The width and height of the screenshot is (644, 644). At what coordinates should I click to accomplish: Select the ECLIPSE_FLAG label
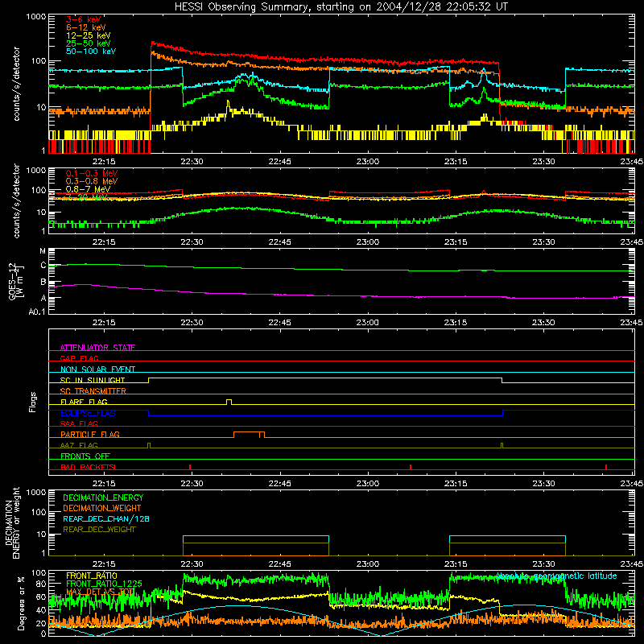(x=88, y=413)
